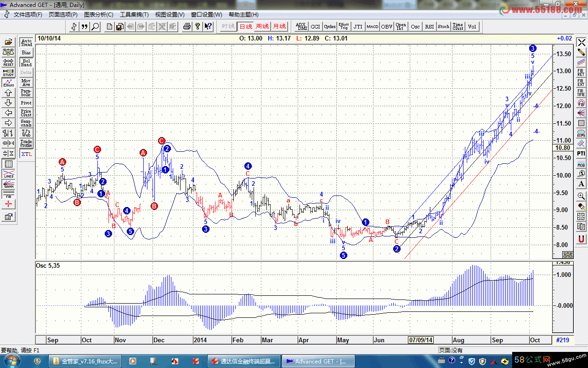Add the Elliott Trig indicator
Viewport: 588px width, 368px height.
(x=344, y=27)
